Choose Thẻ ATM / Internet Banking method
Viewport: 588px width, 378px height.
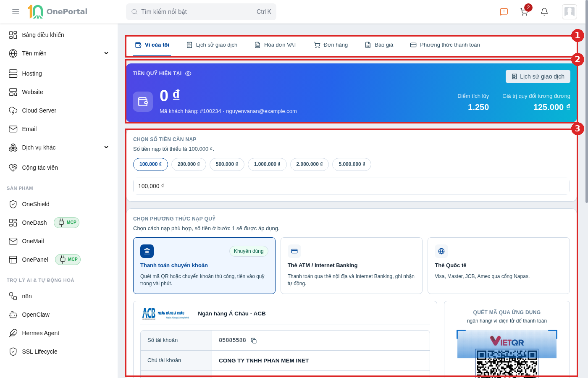352,266
